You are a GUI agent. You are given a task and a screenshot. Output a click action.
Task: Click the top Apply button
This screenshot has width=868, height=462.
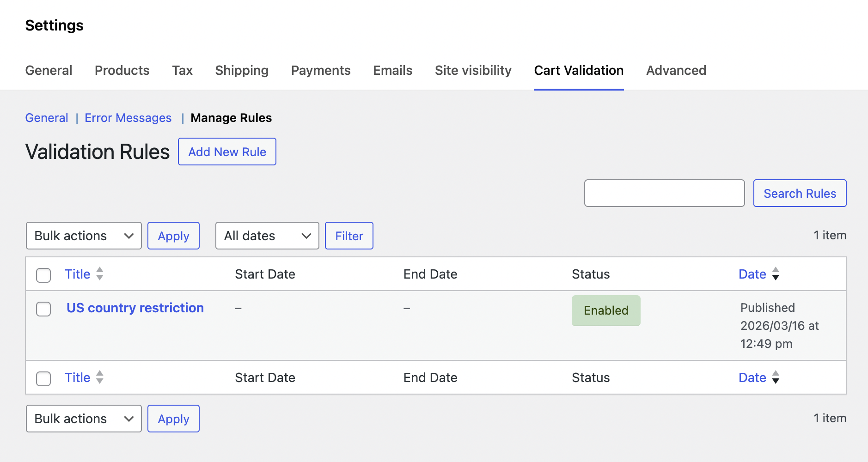tap(173, 236)
